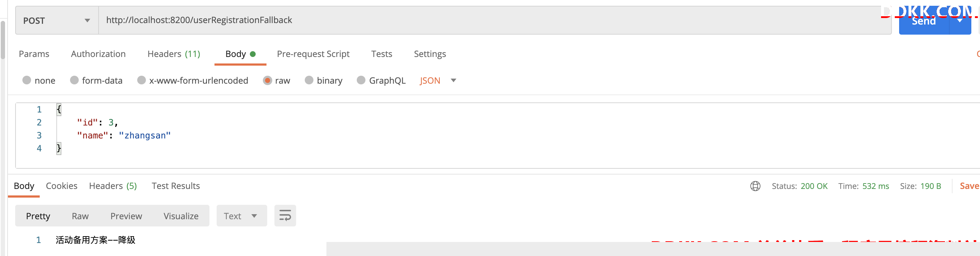Choose the x-www-form-urlencoded radio option
This screenshot has height=256, width=980.
coord(142,80)
